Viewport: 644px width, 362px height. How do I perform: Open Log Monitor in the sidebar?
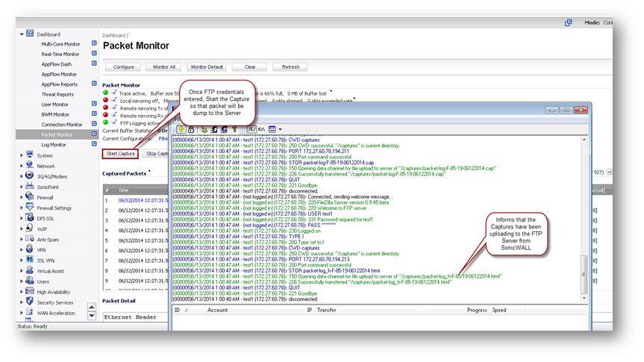coord(54,145)
